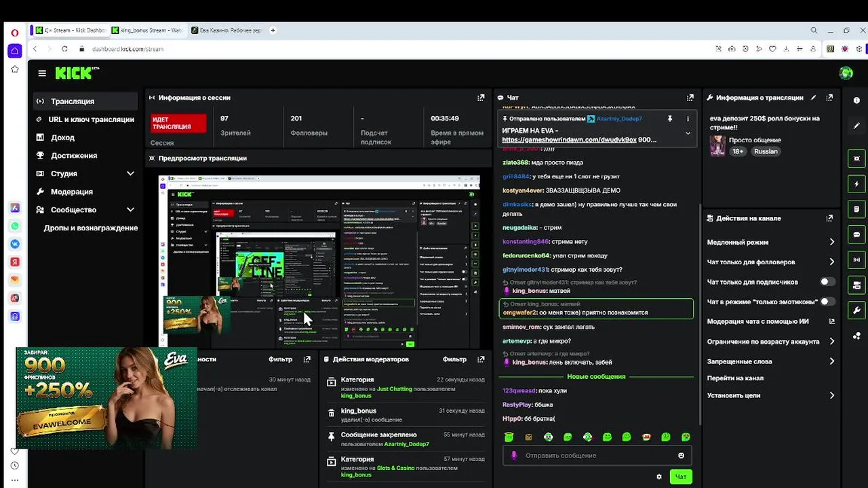Edit stream info with the header pencil icon
Screen dimensions: 868x488
pyautogui.click(x=814, y=98)
